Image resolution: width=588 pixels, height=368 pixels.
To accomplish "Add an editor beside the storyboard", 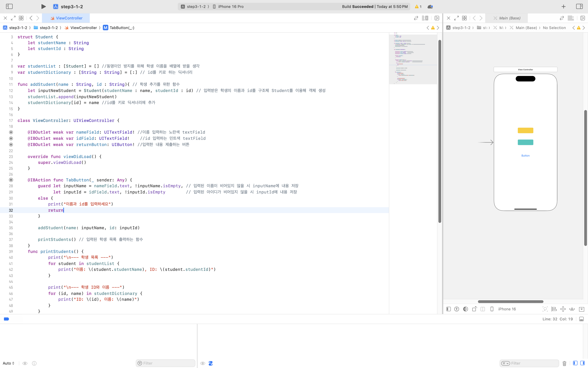I will click(x=583, y=18).
